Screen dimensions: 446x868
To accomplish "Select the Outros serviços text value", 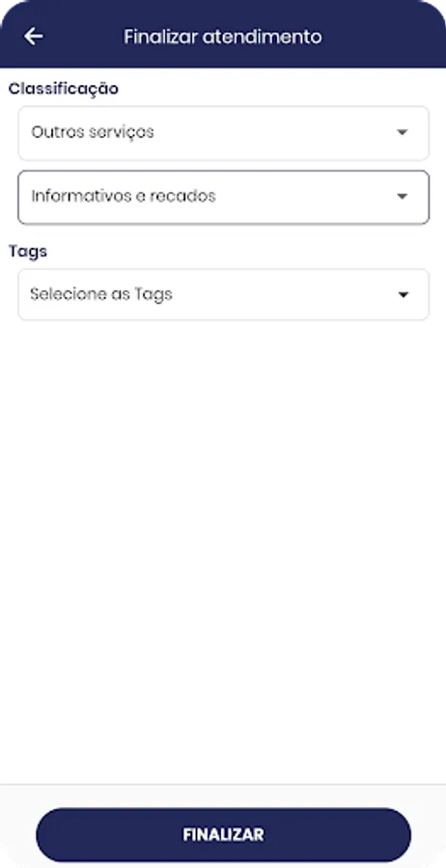I will tap(93, 132).
